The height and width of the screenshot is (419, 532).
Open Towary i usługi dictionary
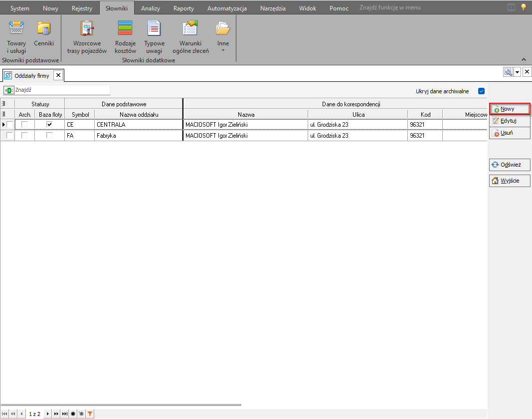pos(16,36)
